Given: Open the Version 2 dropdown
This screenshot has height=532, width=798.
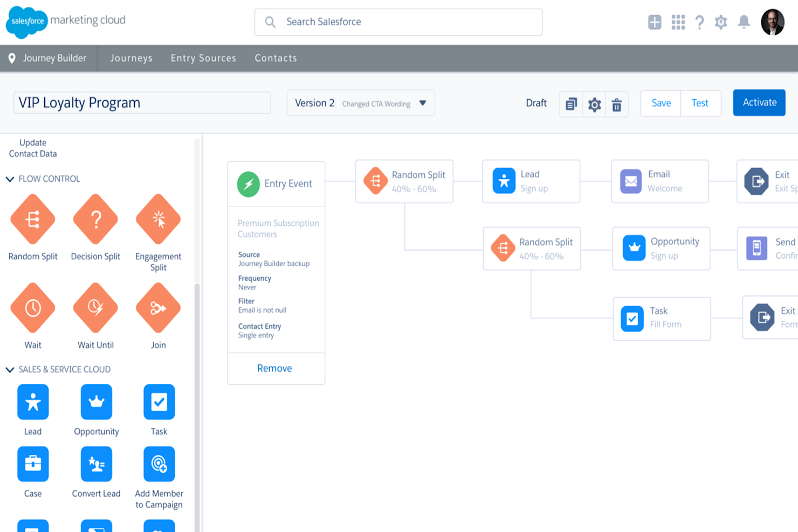Looking at the screenshot, I should tap(361, 103).
